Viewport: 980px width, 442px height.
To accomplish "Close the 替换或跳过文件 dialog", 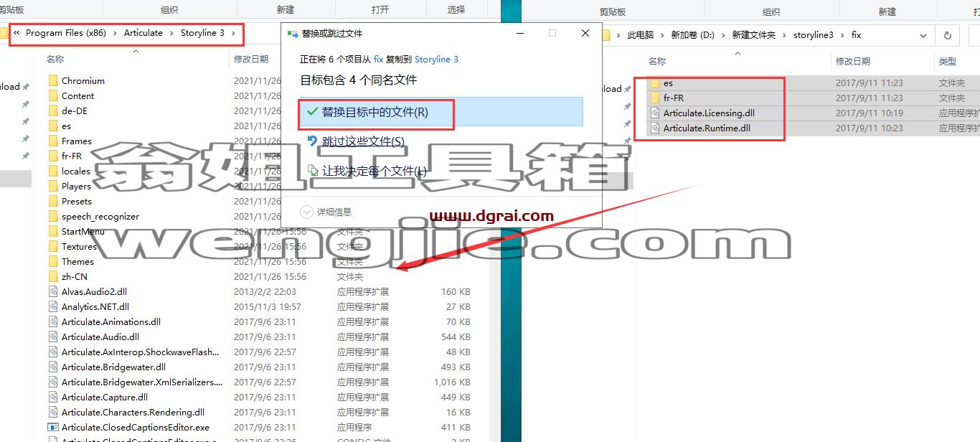I will coord(585,34).
